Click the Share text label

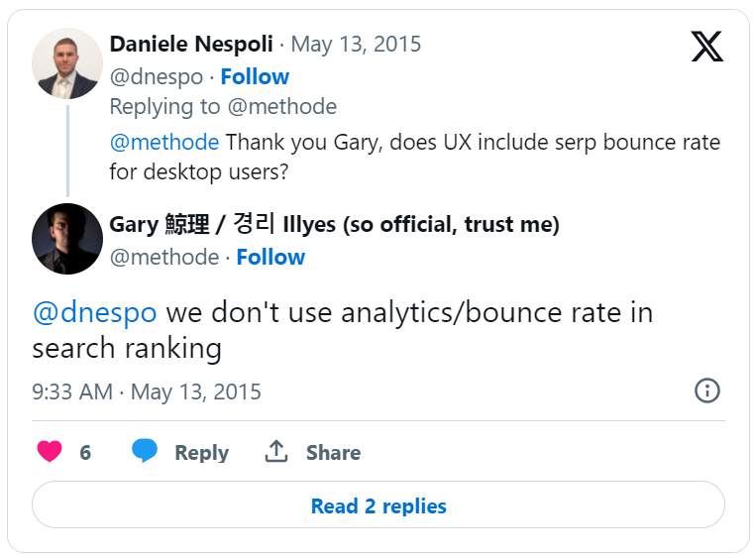333,453
